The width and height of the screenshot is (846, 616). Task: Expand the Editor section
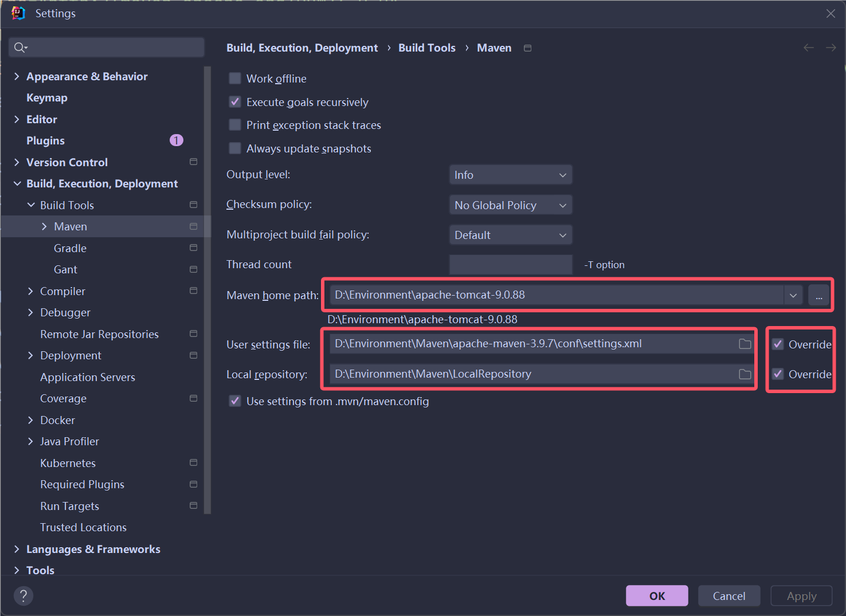point(17,119)
